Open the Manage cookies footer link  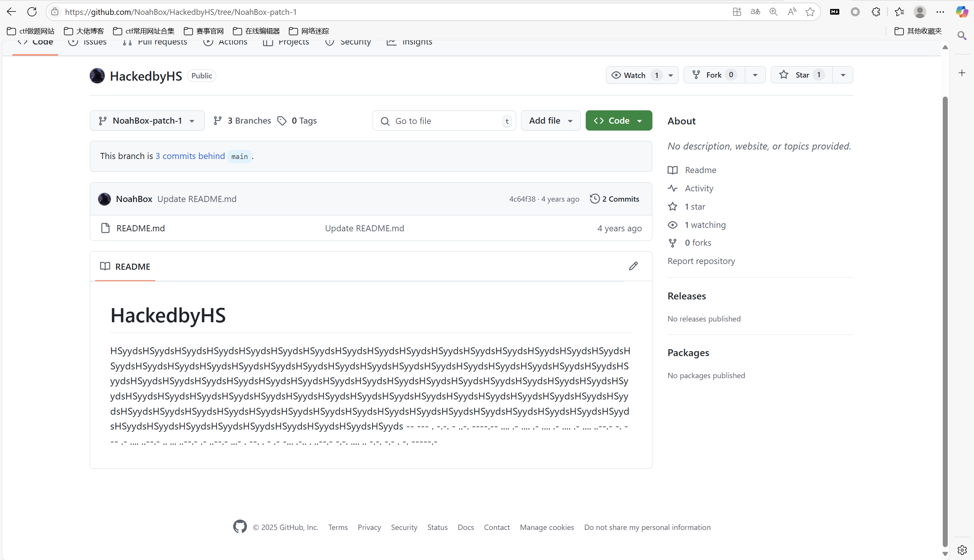click(x=547, y=527)
